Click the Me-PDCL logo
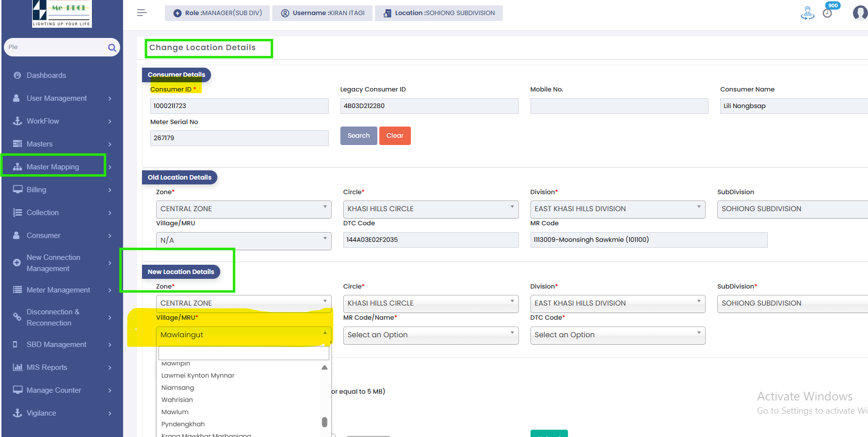868x437 pixels. point(62,14)
